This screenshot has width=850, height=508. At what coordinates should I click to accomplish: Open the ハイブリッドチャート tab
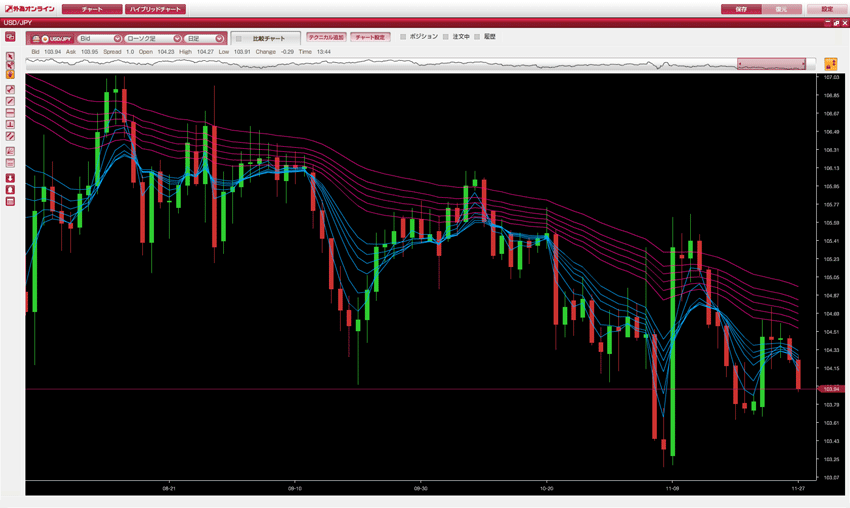pos(155,9)
